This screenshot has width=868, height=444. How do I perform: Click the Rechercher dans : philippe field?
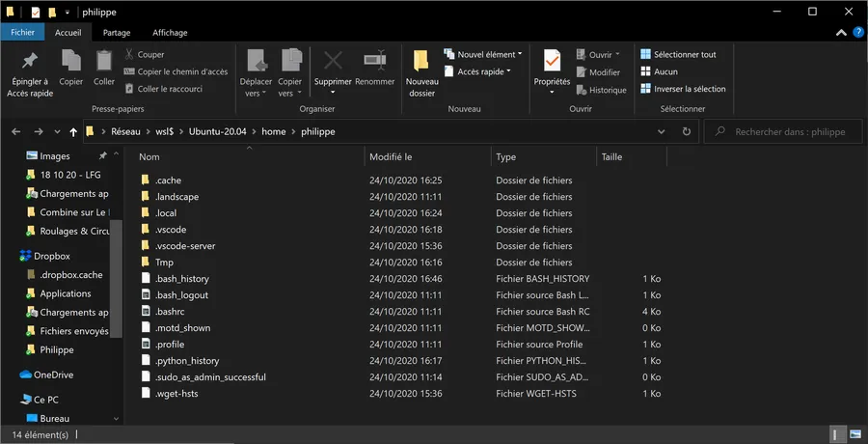click(783, 132)
